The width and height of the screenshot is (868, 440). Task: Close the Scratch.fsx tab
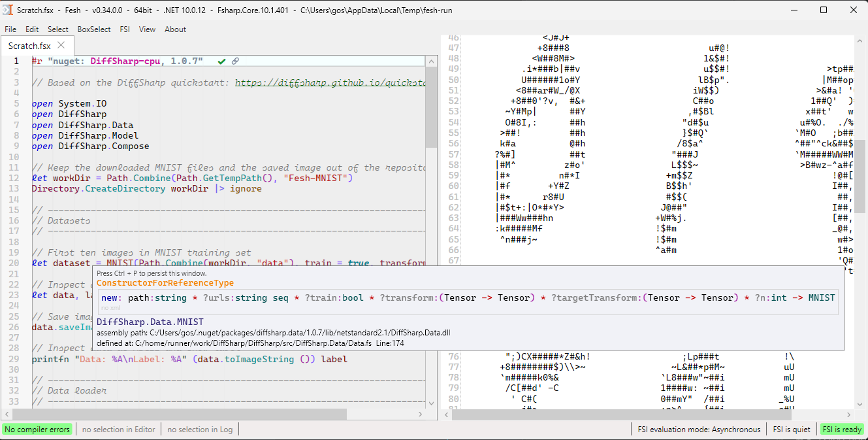coord(62,45)
